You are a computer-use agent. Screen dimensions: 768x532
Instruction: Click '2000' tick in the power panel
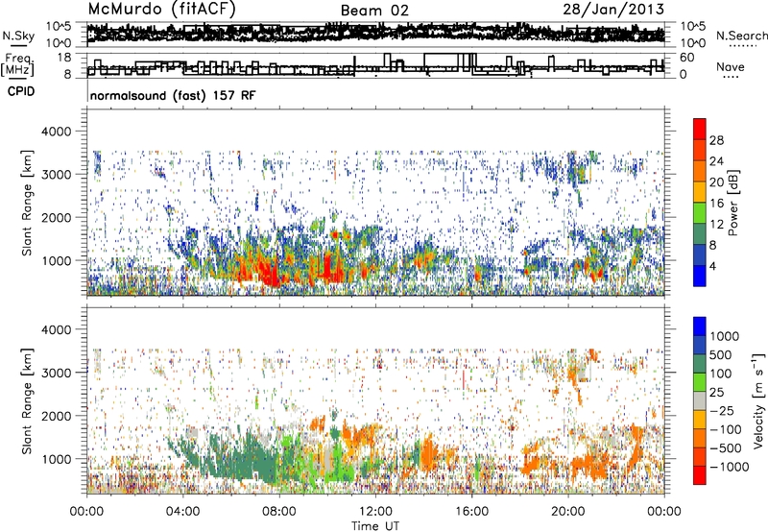tap(57, 217)
